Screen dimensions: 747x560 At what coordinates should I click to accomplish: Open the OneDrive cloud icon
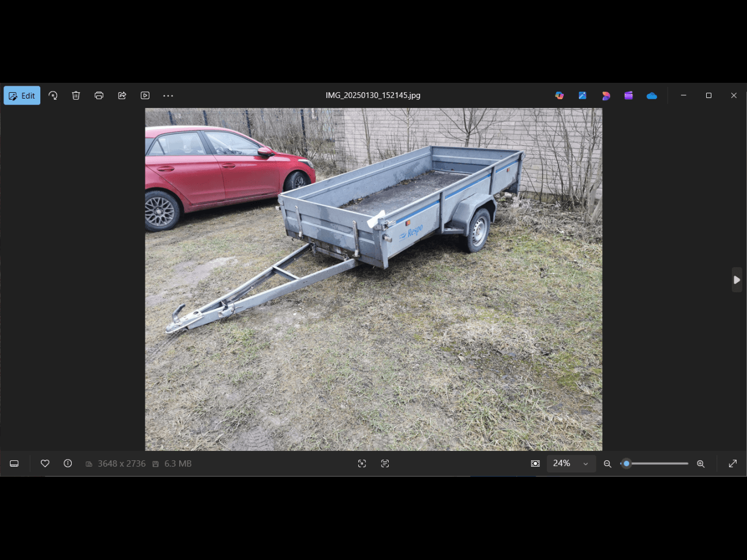coord(652,96)
